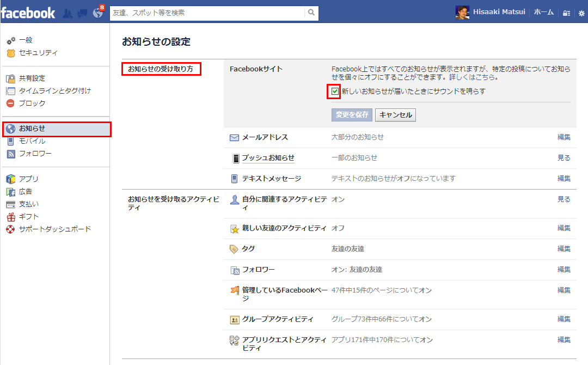Image resolution: width=588 pixels, height=365 pixels.
Task: Click the security badge icon beside セキュリティ
Action: click(x=11, y=53)
